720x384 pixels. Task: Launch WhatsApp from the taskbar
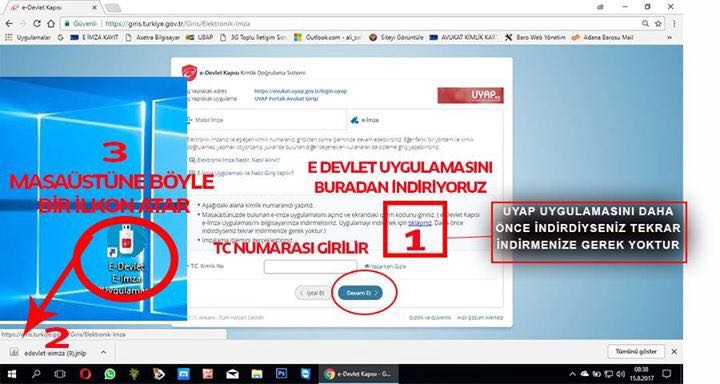(x=110, y=374)
